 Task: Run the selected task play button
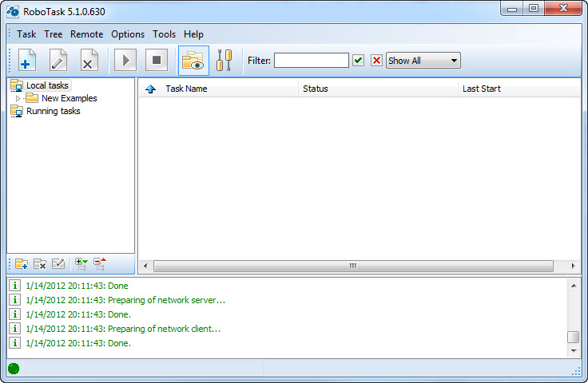125,61
